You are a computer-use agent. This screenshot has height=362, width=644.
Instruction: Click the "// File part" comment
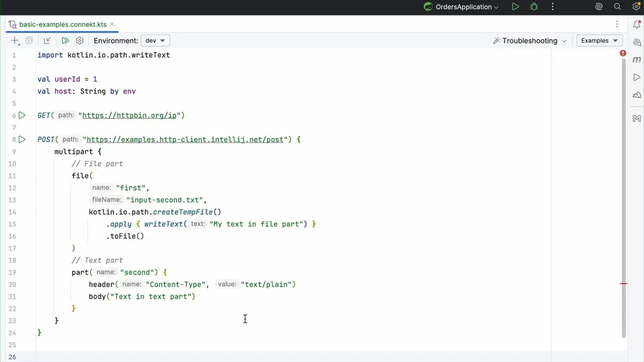[x=97, y=163]
